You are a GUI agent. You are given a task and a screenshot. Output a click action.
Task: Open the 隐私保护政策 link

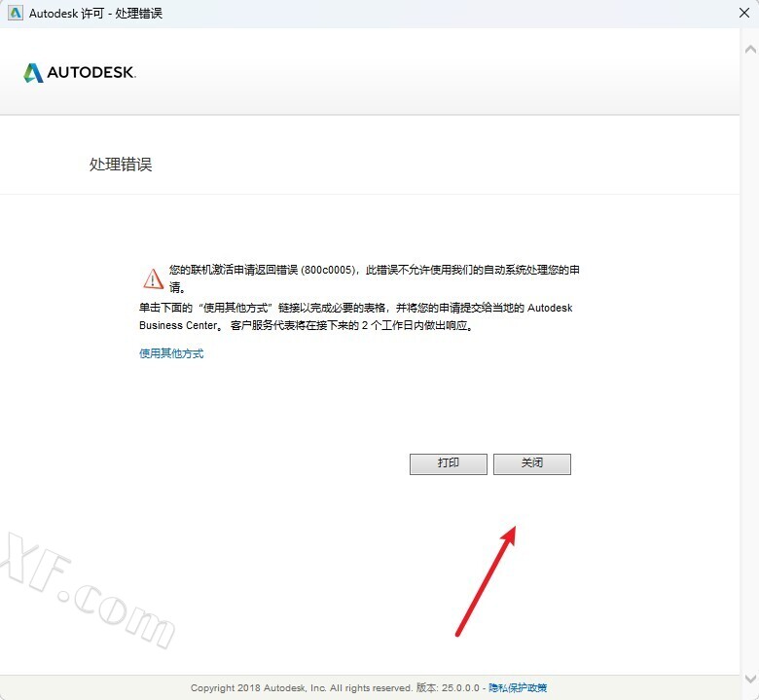pos(518,687)
